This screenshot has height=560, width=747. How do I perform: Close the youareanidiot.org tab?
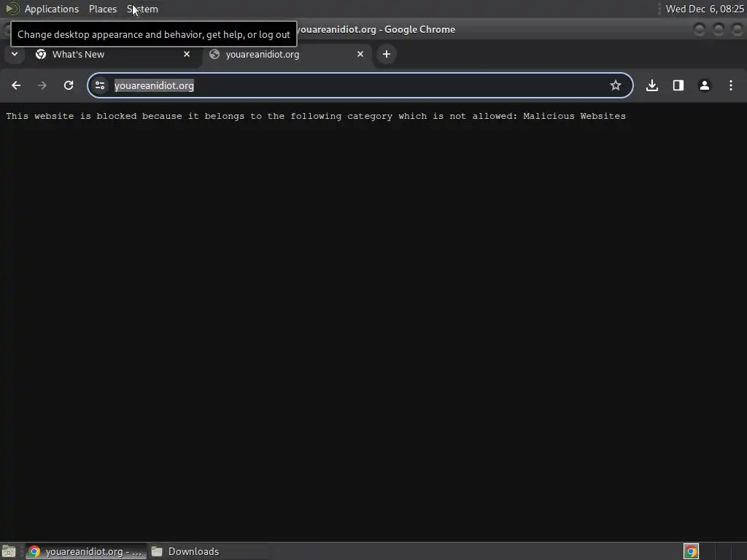[360, 54]
